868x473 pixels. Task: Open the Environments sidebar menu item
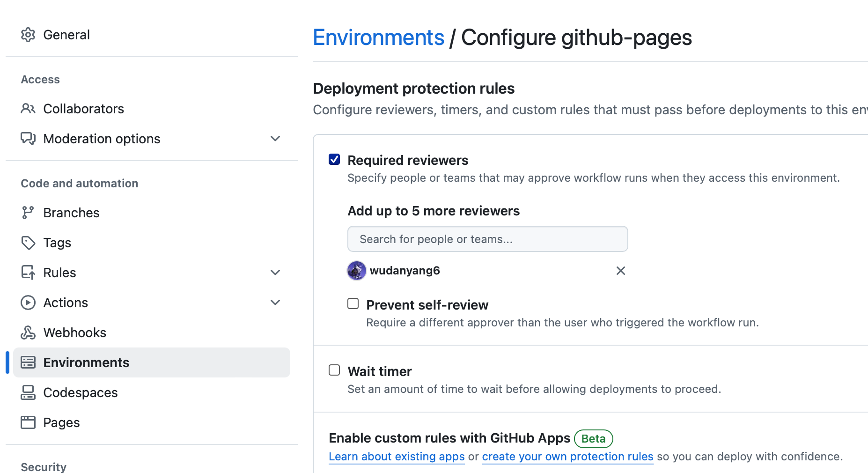(x=86, y=362)
